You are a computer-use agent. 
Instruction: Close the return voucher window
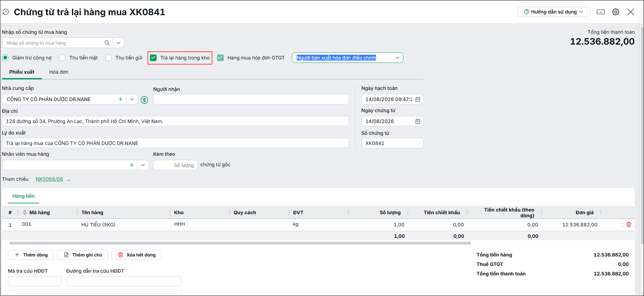[x=630, y=12]
